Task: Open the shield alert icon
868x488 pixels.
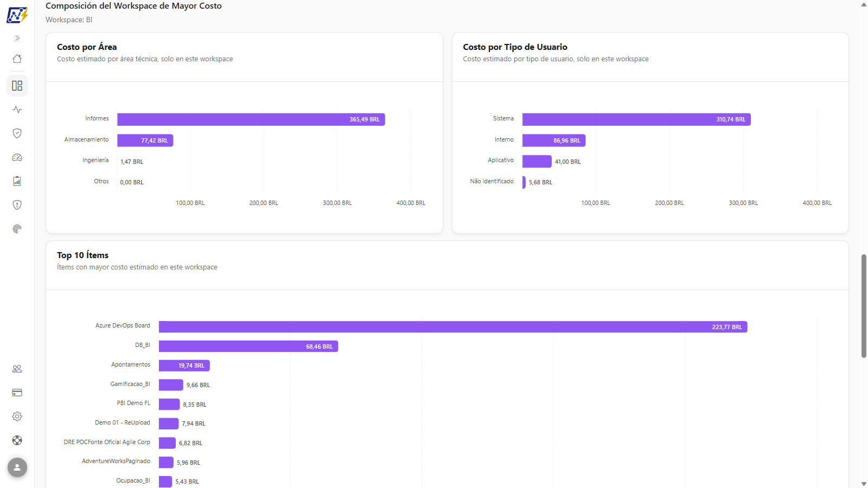Action: tap(17, 205)
